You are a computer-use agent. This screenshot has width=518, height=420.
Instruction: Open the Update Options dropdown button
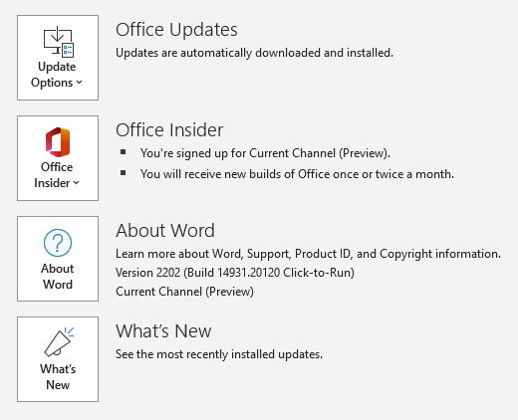58,58
